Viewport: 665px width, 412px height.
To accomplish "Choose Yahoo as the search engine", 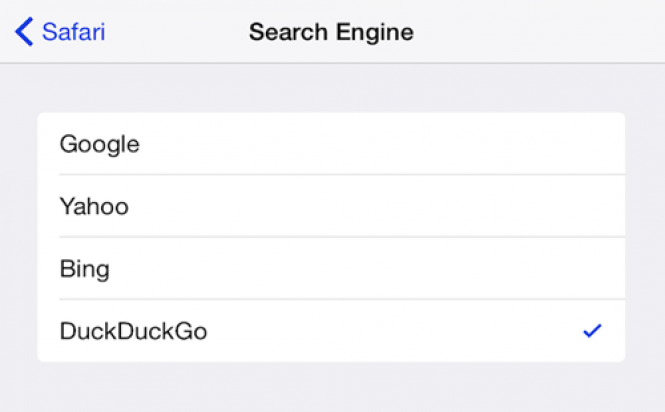I will [x=331, y=206].
